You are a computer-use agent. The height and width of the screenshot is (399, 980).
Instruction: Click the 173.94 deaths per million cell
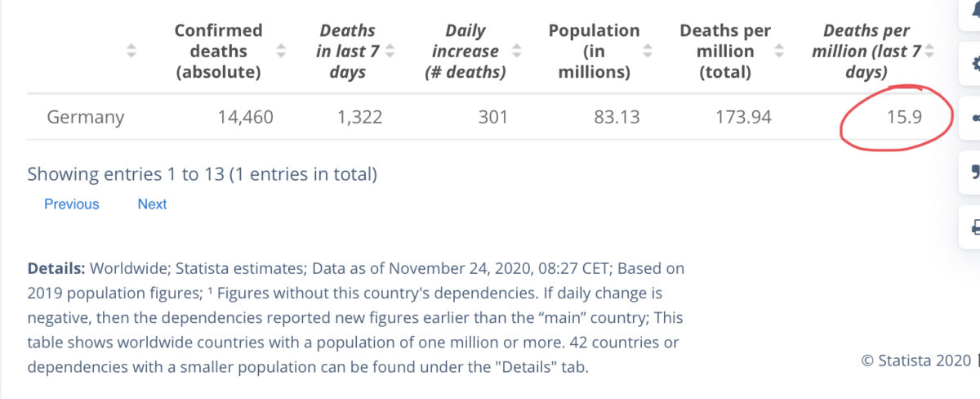[743, 117]
